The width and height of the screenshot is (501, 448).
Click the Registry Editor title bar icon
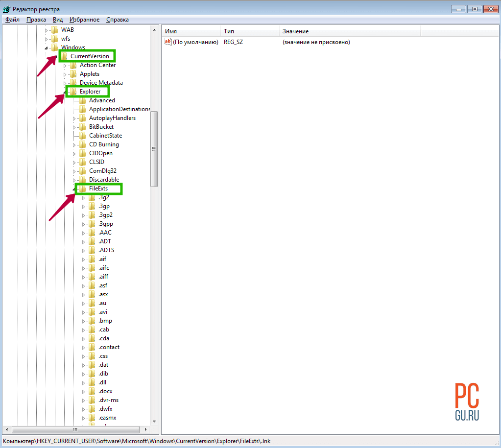click(6, 9)
